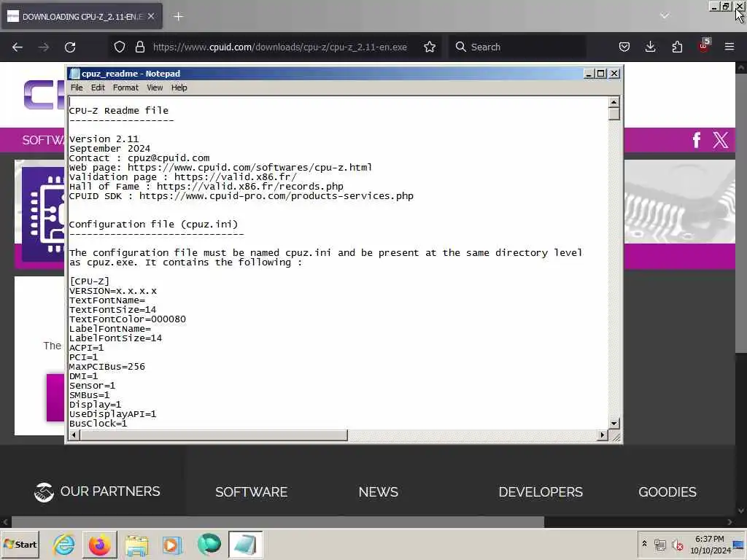The height and width of the screenshot is (560, 747).
Task: Switch to Firefox via taskbar icon
Action: pyautogui.click(x=100, y=544)
